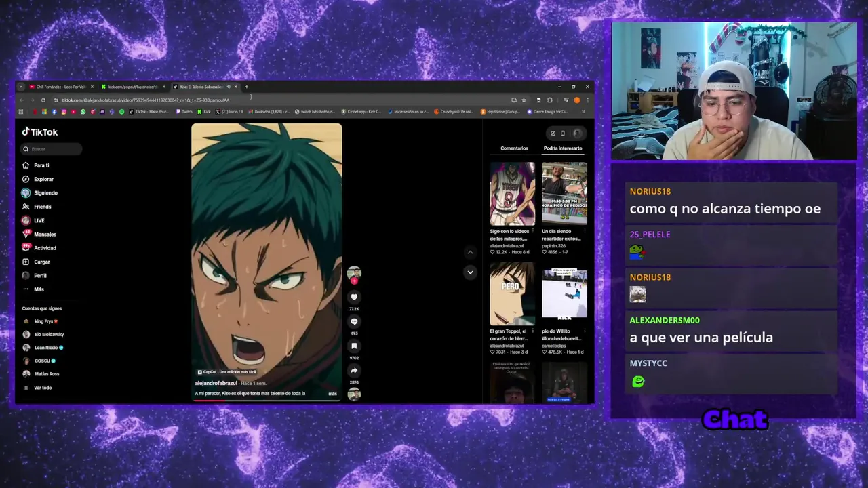Viewport: 868px width, 488px height.
Task: Open Elo Moldavsky followed account
Action: click(43, 334)
